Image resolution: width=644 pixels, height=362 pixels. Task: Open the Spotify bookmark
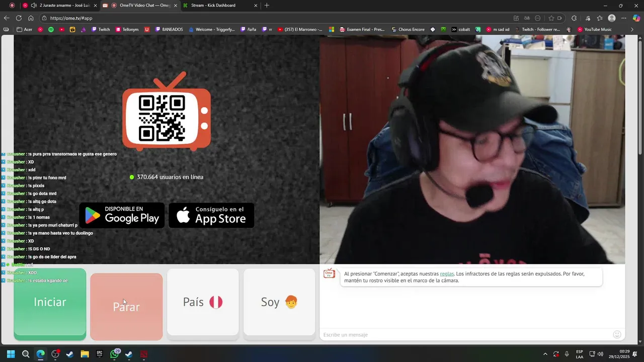click(51, 29)
